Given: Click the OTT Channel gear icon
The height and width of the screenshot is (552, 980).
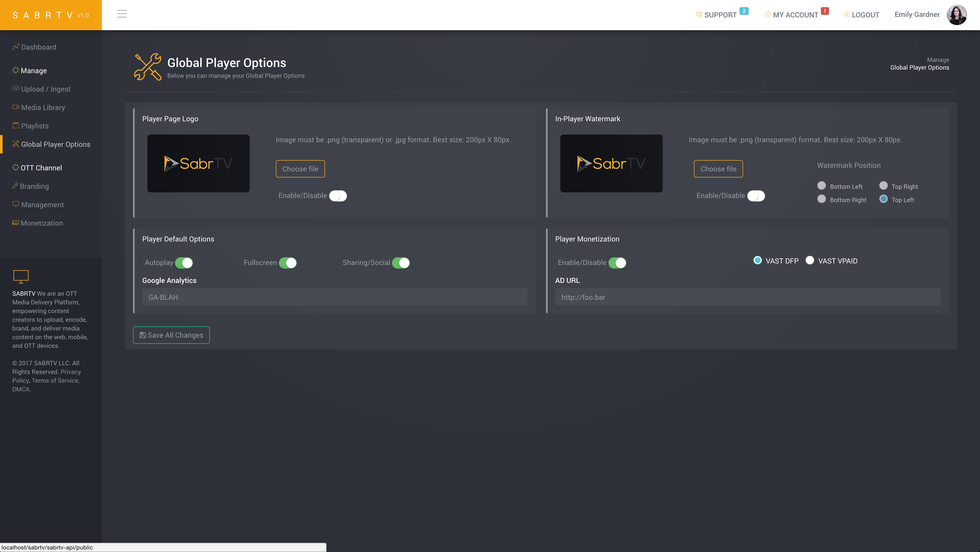Looking at the screenshot, I should [16, 167].
